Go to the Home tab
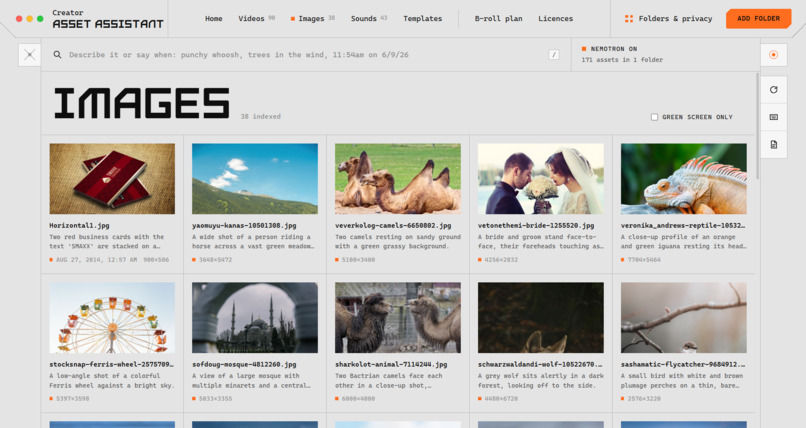The height and width of the screenshot is (428, 806). coord(213,18)
